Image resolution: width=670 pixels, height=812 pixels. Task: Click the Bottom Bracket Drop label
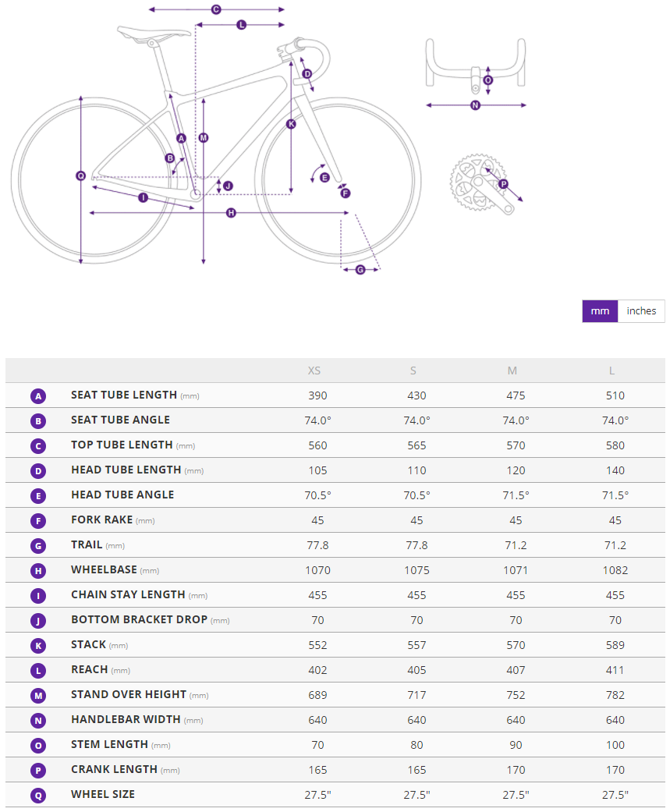click(139, 619)
